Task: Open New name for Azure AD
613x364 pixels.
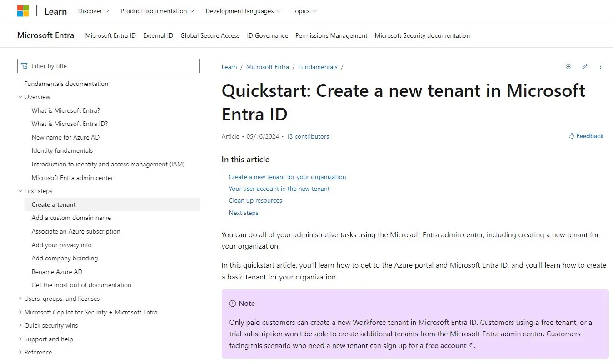Action: (65, 137)
